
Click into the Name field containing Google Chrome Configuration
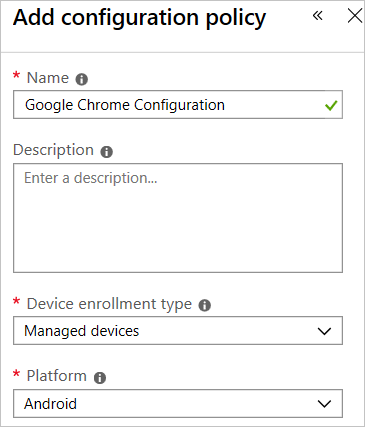pyautogui.click(x=178, y=105)
